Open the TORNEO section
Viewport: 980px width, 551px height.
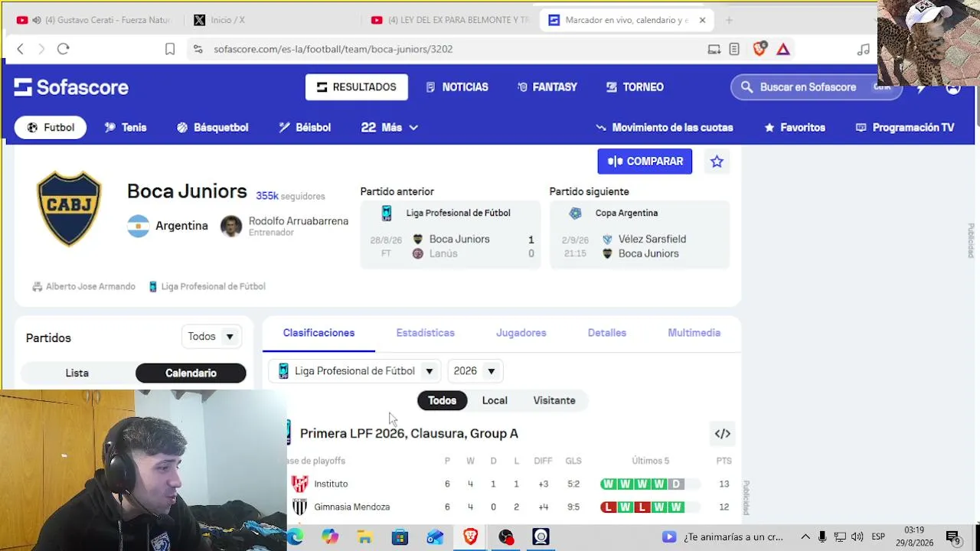[635, 87]
